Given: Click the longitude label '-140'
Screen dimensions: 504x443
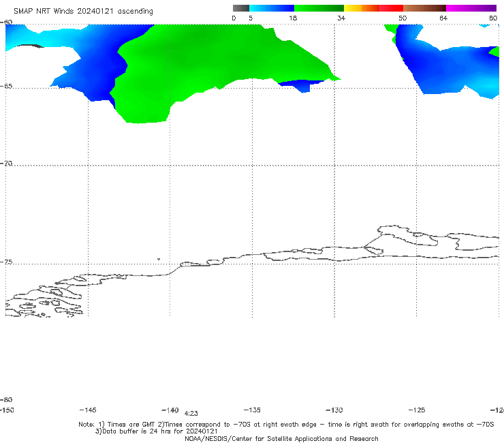Looking at the screenshot, I should (170, 410).
